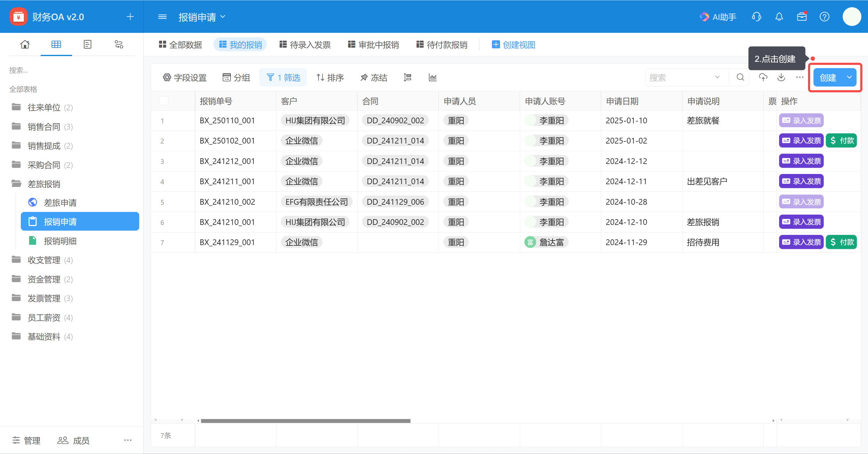Click the sidebar 搜索 input field
The height and width of the screenshot is (454, 868).
coord(72,70)
